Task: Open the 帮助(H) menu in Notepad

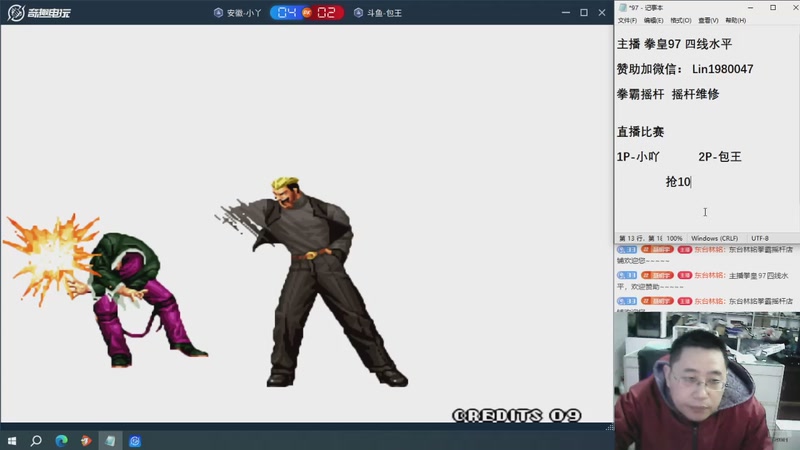Action: coord(735,20)
